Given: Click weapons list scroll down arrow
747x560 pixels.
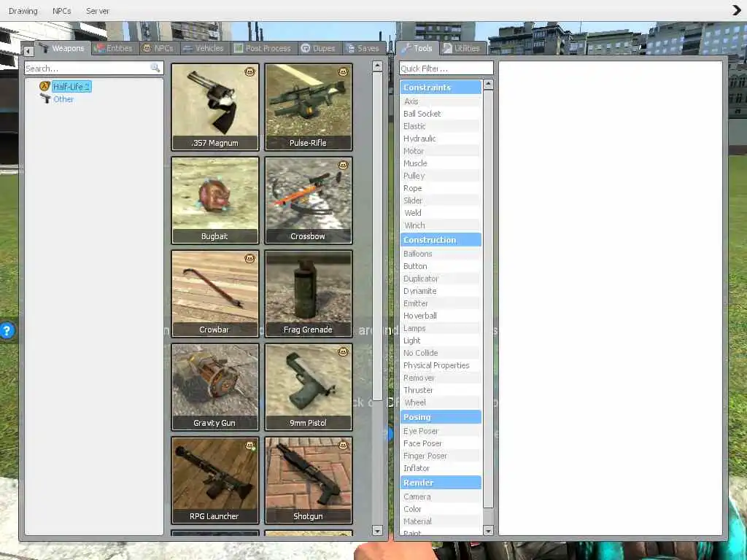Looking at the screenshot, I should click(x=377, y=531).
